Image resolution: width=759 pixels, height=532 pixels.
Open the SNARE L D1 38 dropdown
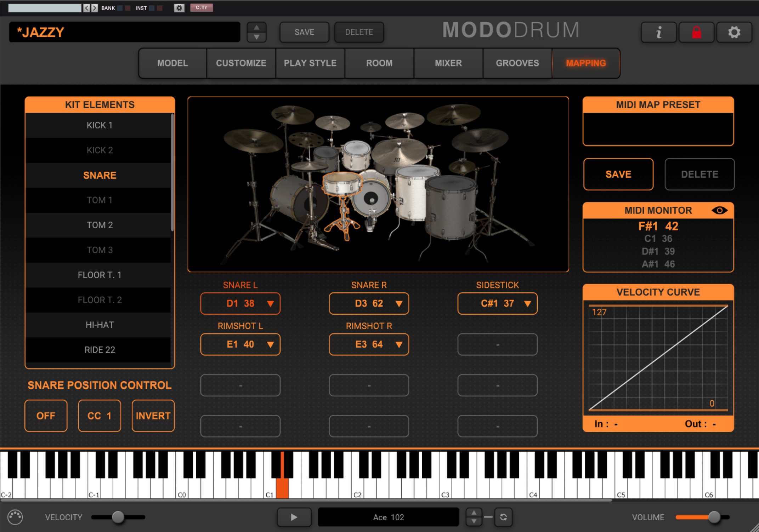pyautogui.click(x=240, y=303)
